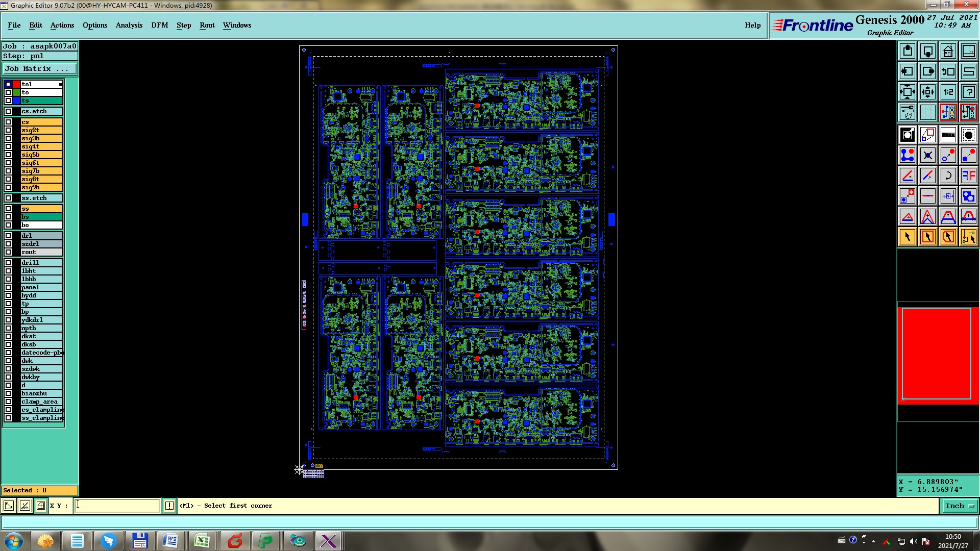980x551 pixels.
Task: Open the Analysis menu
Action: click(129, 25)
